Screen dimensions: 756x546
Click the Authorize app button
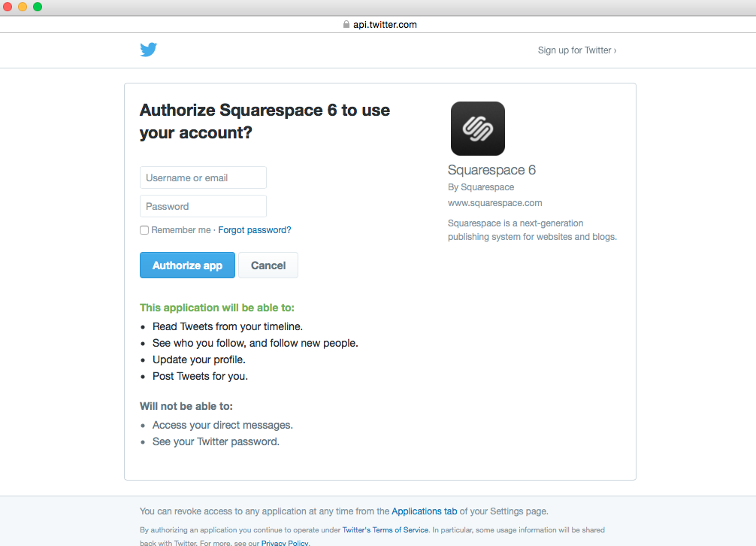188,265
